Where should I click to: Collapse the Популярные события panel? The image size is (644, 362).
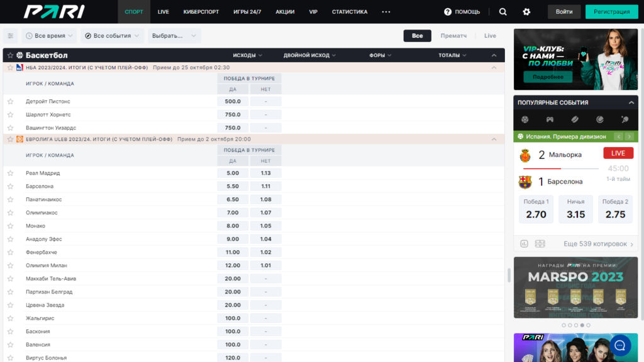[631, 102]
